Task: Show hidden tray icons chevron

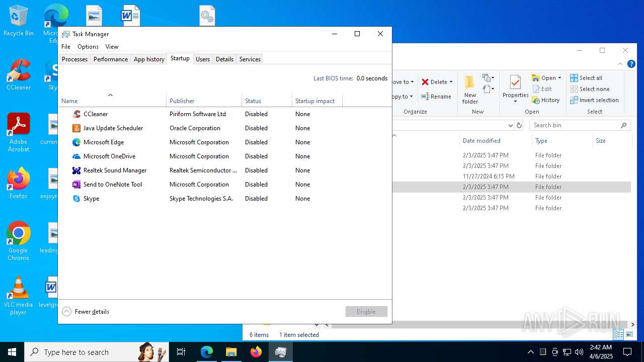Action: pos(530,352)
